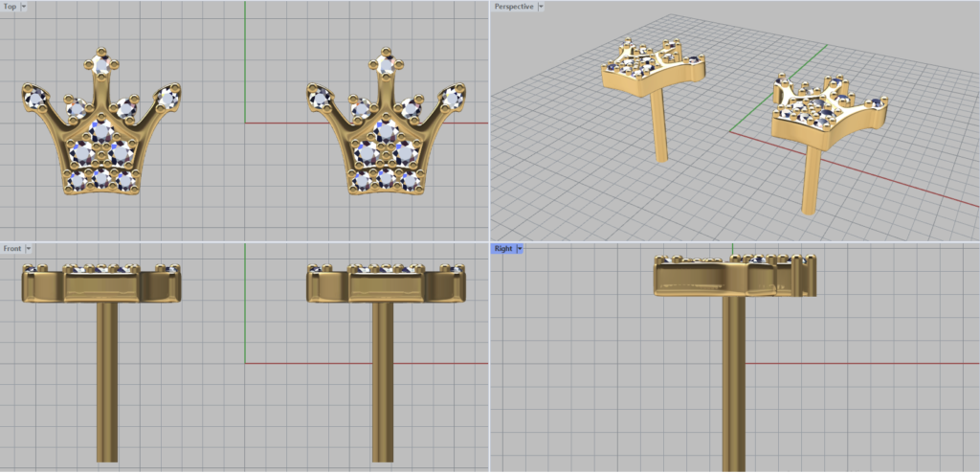Select left earring post in Front view

[x=107, y=382]
